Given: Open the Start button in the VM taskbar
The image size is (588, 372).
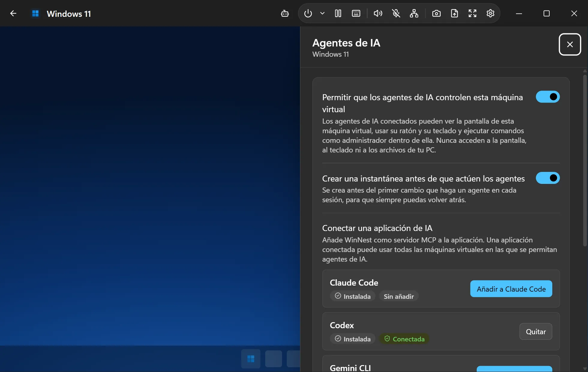Looking at the screenshot, I should pyautogui.click(x=251, y=359).
